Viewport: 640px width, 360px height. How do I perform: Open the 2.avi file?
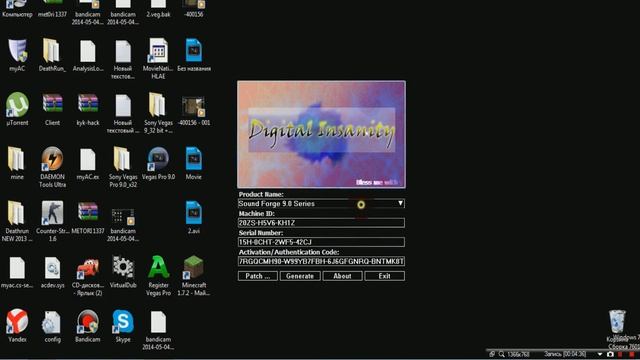tap(193, 213)
